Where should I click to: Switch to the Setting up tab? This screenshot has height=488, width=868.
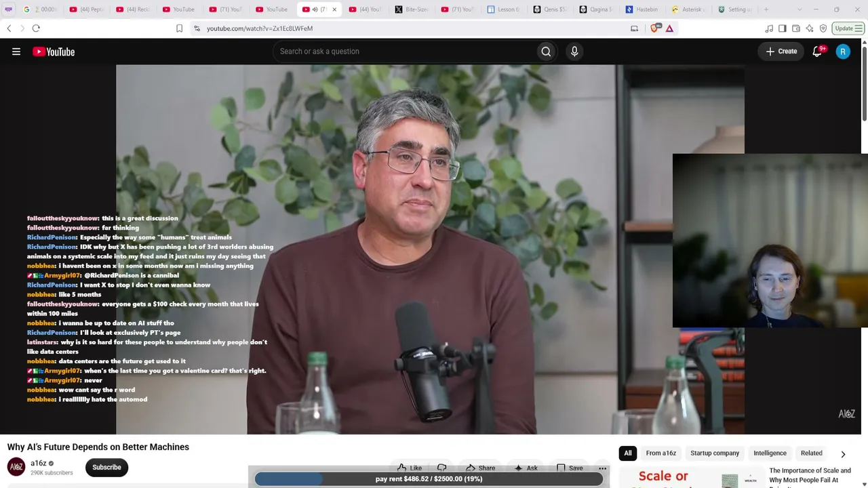736,9
